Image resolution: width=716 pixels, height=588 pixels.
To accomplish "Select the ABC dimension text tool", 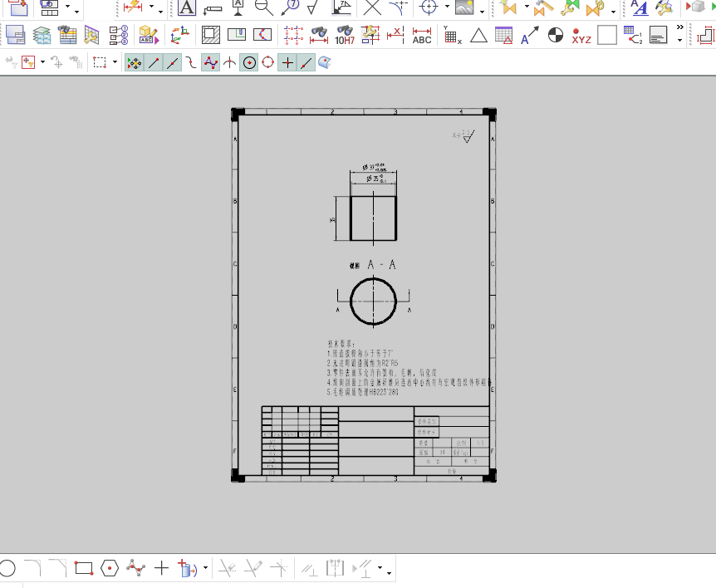I will pos(422,35).
